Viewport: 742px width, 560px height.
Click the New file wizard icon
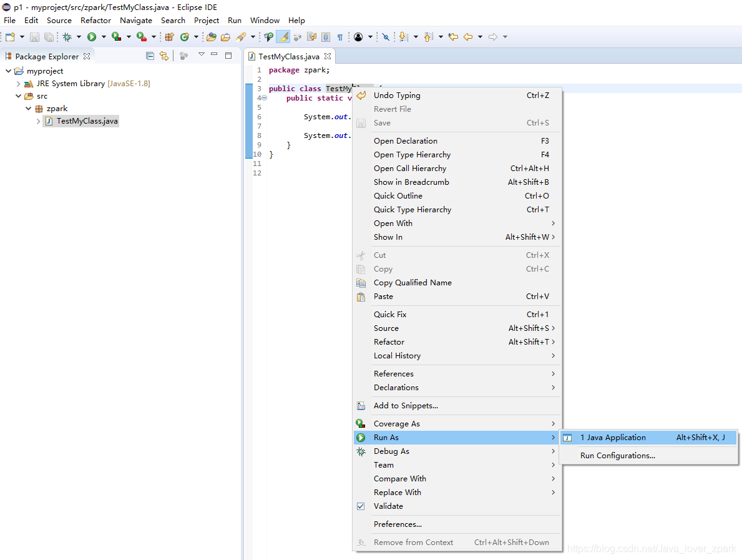(x=10, y=37)
